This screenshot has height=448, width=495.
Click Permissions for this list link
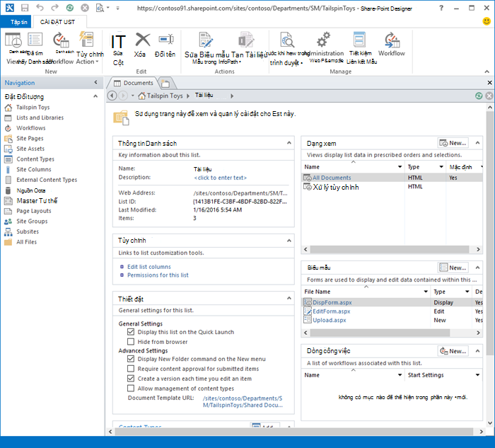(x=158, y=275)
